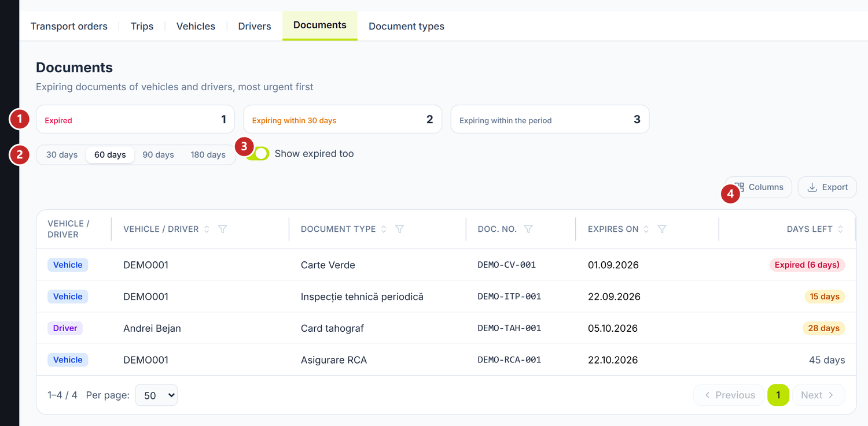
Task: Open filter for Vehicle / Driver column
Action: coord(222,229)
